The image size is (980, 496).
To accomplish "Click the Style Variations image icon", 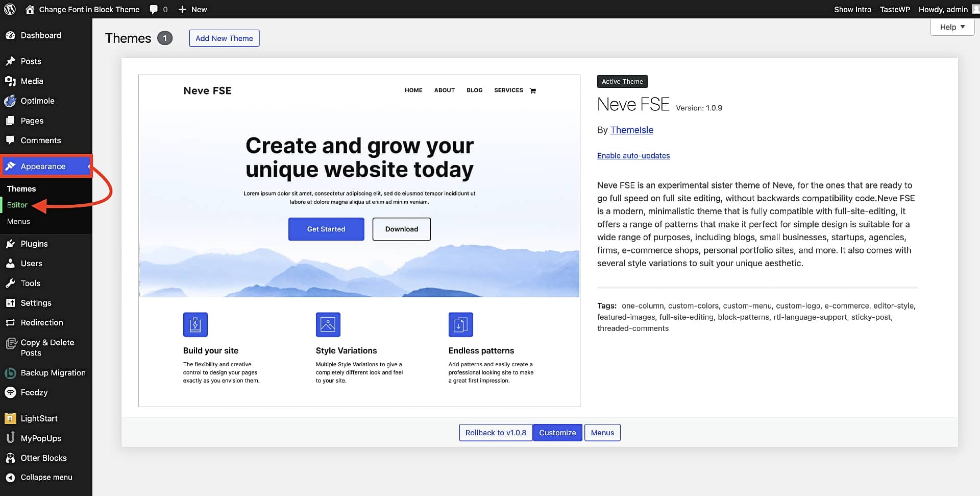I will click(328, 324).
